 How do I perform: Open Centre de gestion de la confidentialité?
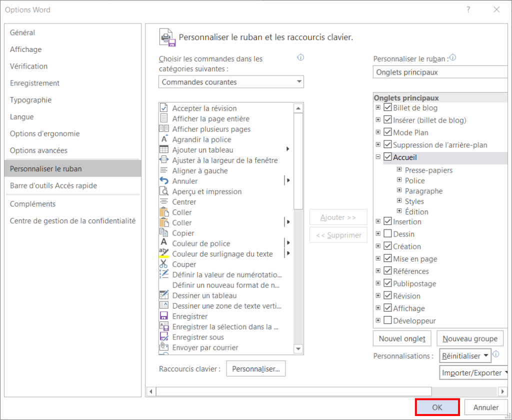(73, 221)
